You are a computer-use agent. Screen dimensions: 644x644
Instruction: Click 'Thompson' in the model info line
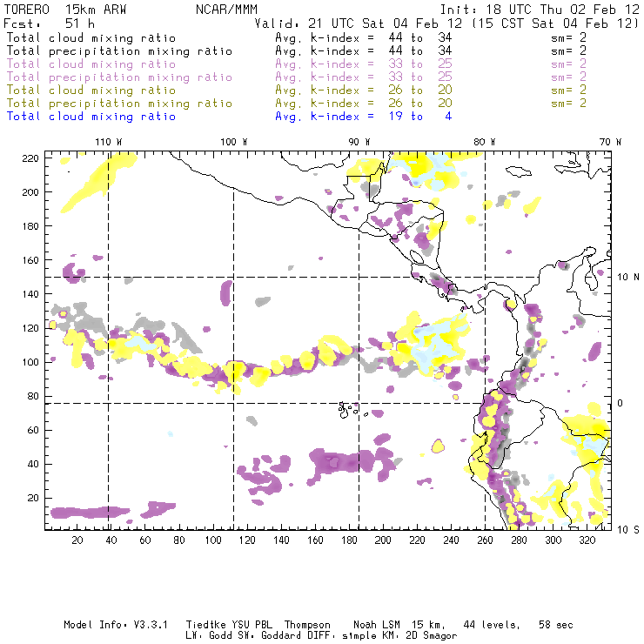click(x=307, y=625)
